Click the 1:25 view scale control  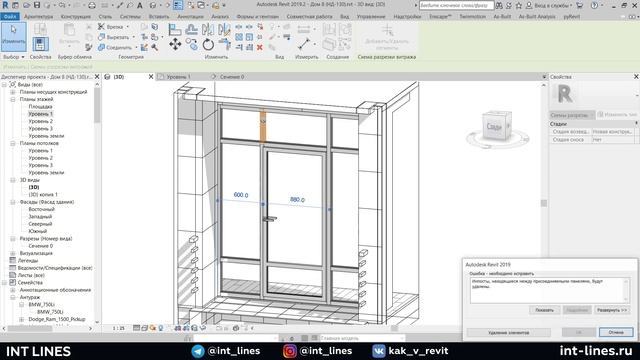coord(119,328)
